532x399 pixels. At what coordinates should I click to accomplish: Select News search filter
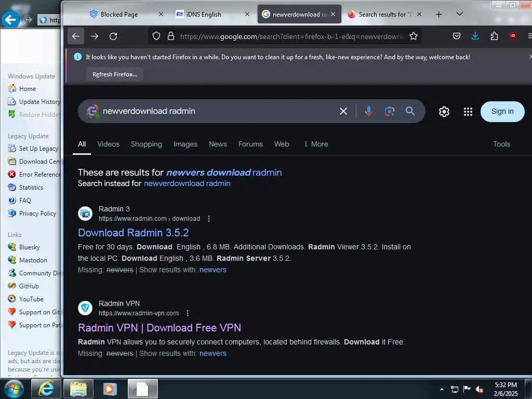tap(218, 144)
